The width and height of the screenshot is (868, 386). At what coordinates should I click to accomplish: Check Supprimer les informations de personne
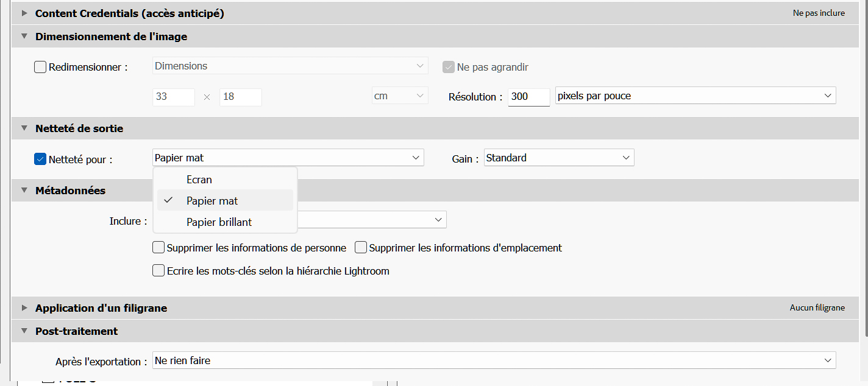158,248
